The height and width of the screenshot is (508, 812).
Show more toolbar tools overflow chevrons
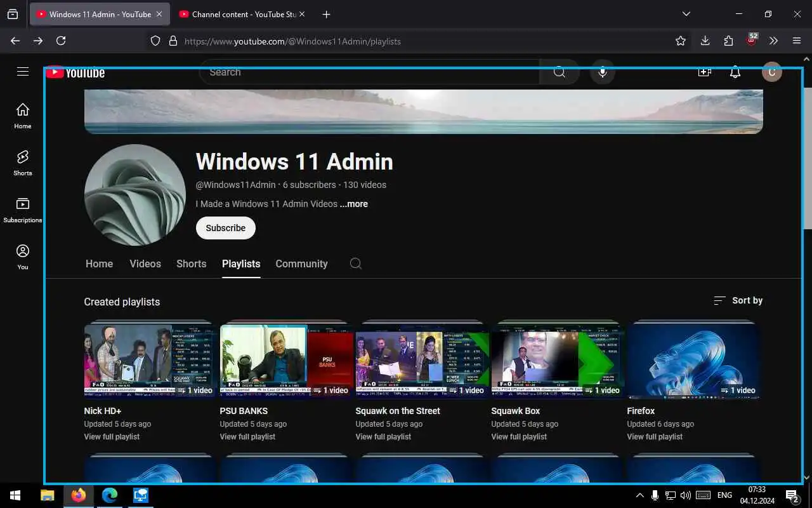(x=773, y=41)
